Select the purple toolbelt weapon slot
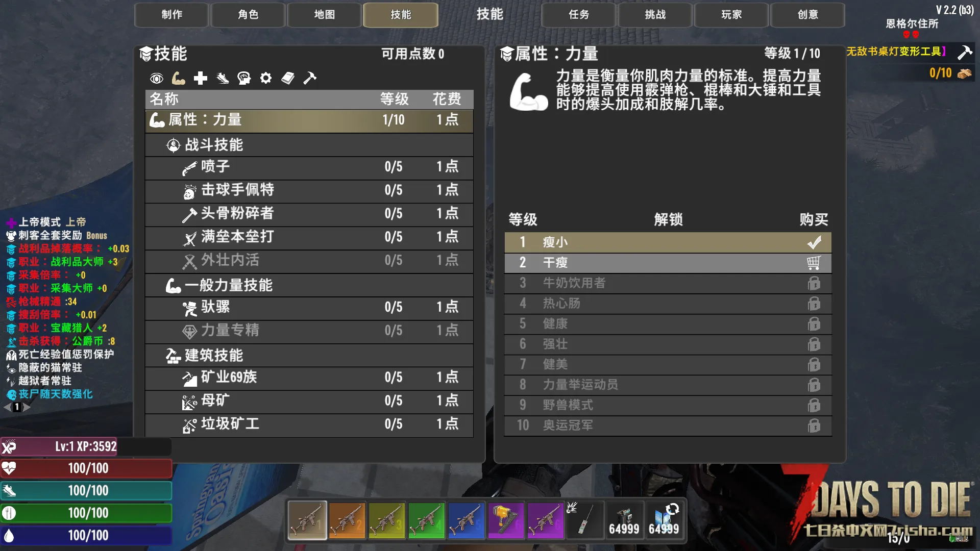Viewport: 980px width, 551px height. click(x=546, y=520)
